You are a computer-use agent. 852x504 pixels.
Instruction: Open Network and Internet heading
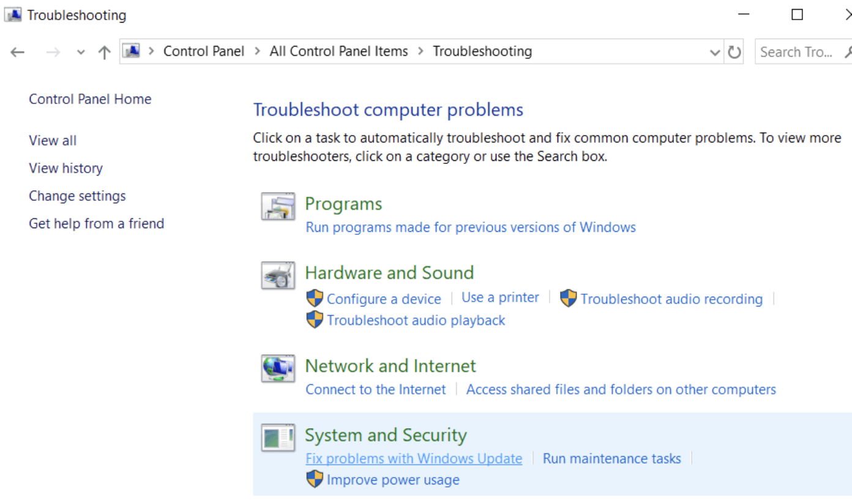point(390,366)
